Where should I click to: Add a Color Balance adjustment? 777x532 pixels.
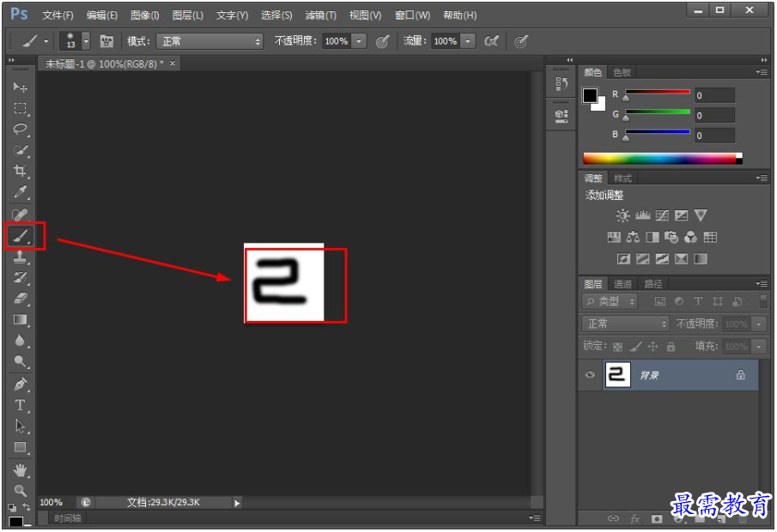[633, 238]
